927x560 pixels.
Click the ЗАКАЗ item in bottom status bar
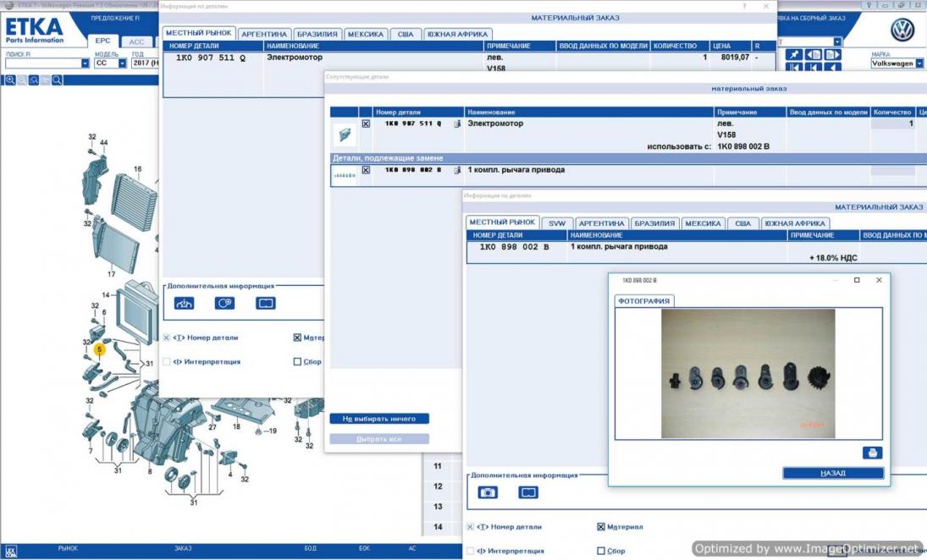183,548
